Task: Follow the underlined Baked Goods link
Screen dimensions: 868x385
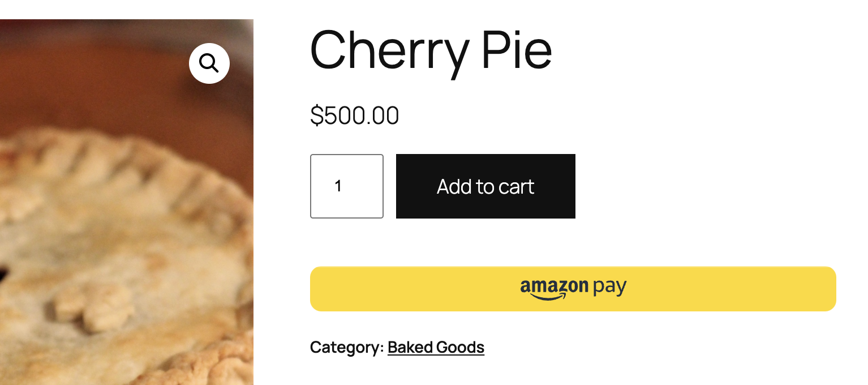Action: [x=436, y=347]
